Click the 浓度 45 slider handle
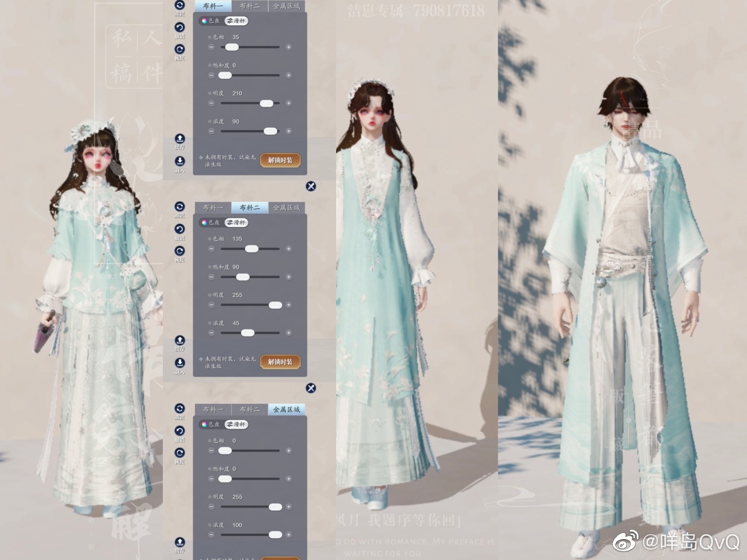Viewport: 747px width, 560px height. click(247, 333)
